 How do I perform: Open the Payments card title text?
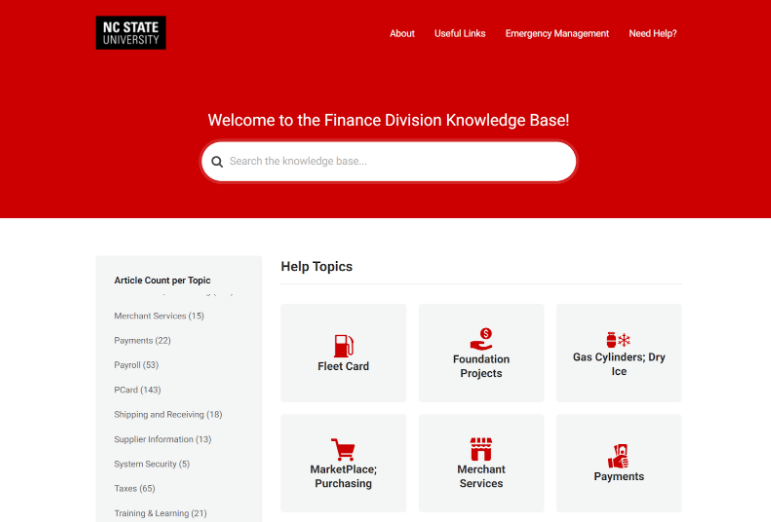point(619,476)
